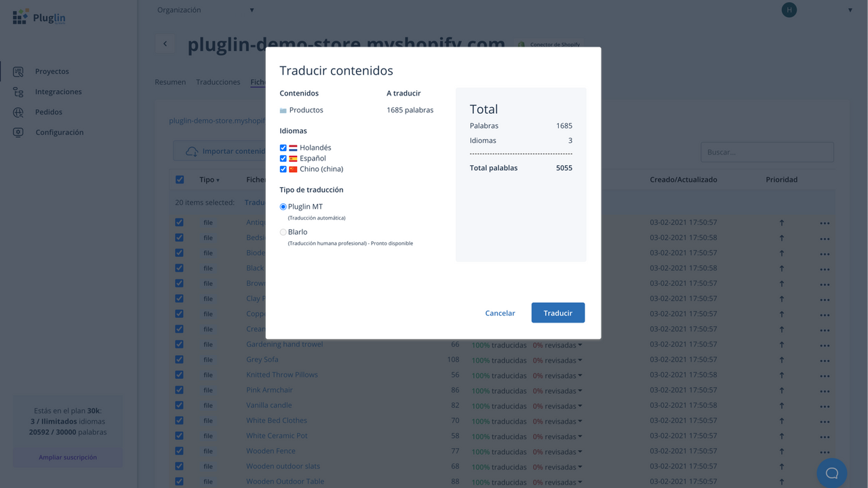Open the chat support bubble
Image resolution: width=868 pixels, height=488 pixels.
[832, 473]
